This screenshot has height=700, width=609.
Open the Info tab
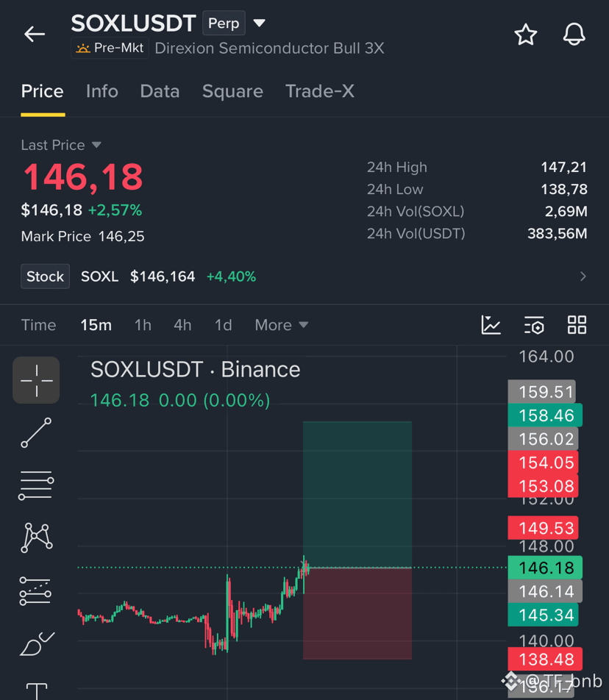coord(101,91)
